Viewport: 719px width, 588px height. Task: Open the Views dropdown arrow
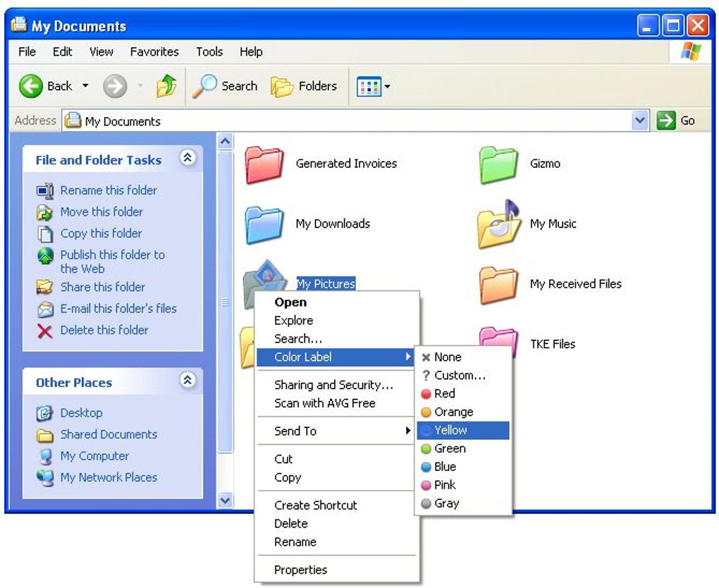coord(388,86)
